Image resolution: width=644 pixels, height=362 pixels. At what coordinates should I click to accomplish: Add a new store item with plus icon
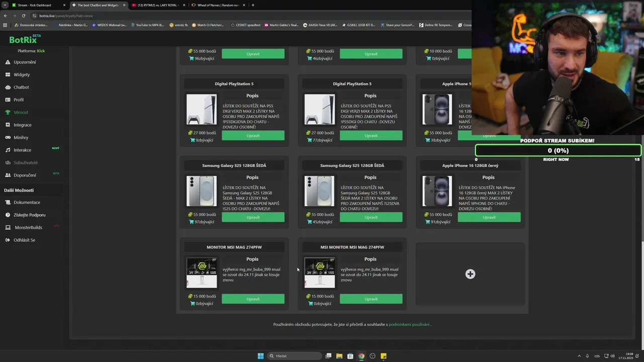coord(470,274)
